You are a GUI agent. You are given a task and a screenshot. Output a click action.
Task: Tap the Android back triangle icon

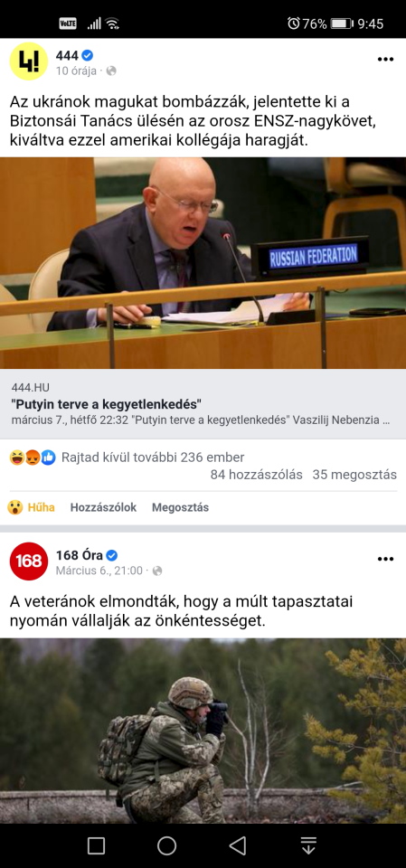point(238,845)
